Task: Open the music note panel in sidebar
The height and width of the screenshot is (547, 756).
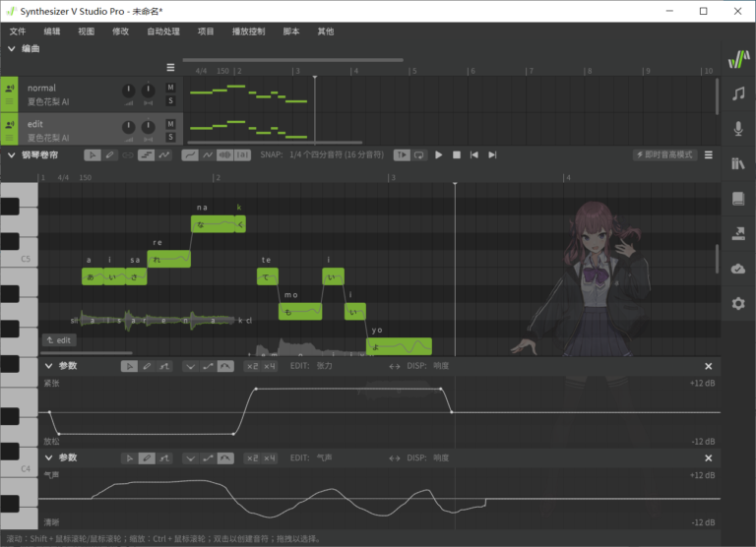Action: pos(738,93)
